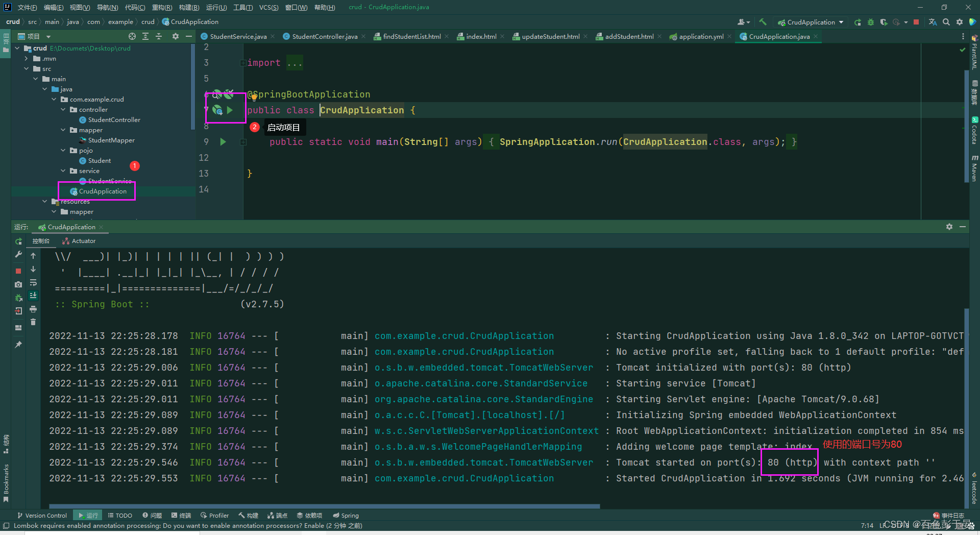This screenshot has width=980, height=535.
Task: Open the CrudApplication run configuration dropdown
Action: (811, 22)
